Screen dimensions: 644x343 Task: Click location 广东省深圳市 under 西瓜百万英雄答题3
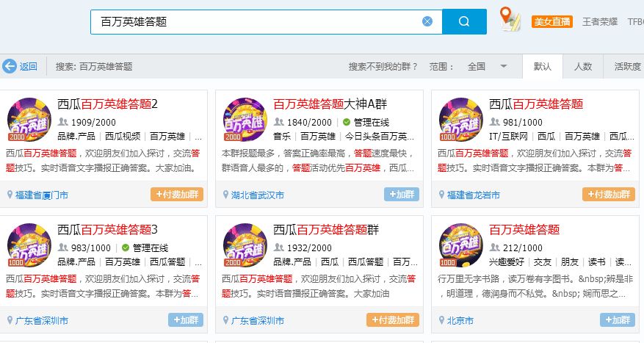[41, 321]
